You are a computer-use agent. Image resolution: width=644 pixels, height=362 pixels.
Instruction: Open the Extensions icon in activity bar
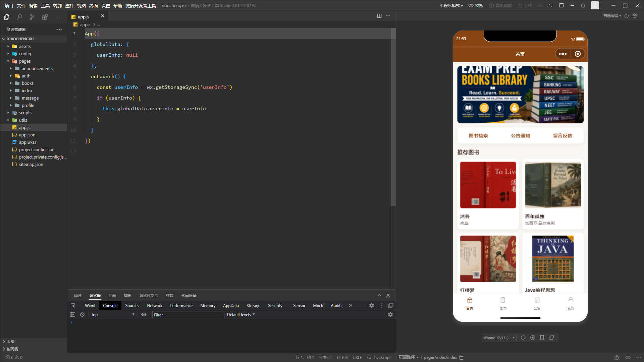45,17
